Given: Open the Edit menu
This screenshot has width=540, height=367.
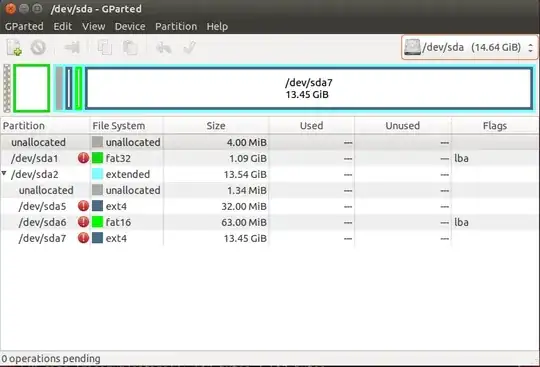Looking at the screenshot, I should [63, 27].
